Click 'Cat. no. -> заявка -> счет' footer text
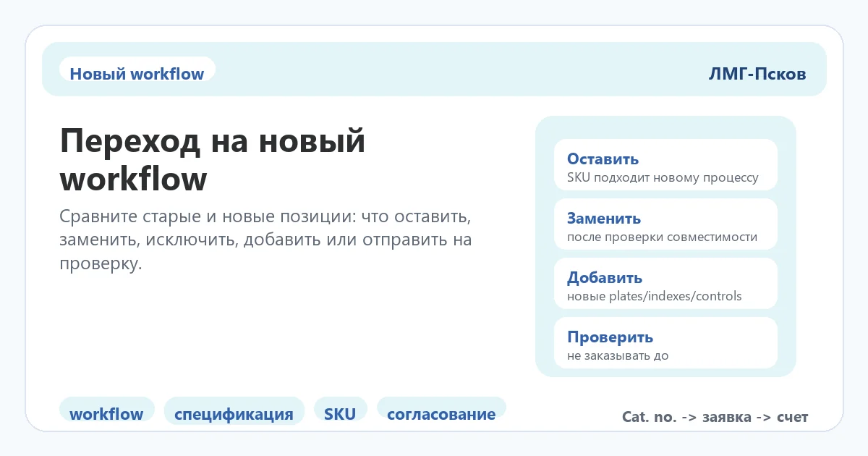Image resolution: width=868 pixels, height=456 pixels. point(715,417)
